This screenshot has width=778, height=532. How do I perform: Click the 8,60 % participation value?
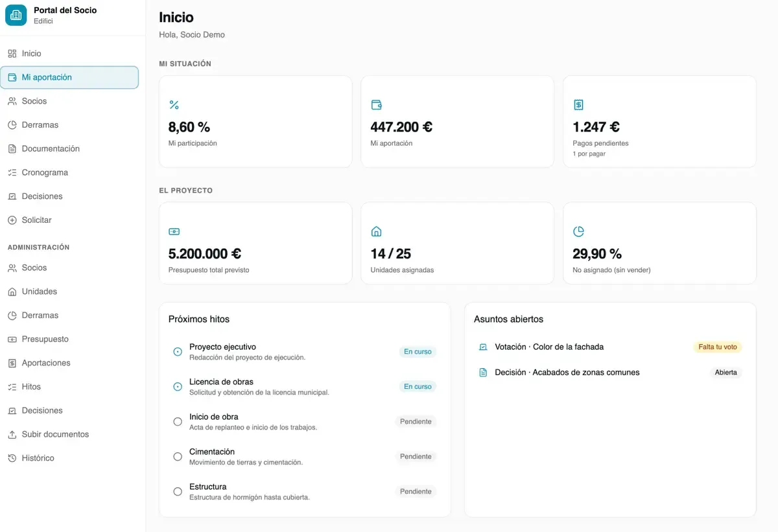click(x=189, y=127)
